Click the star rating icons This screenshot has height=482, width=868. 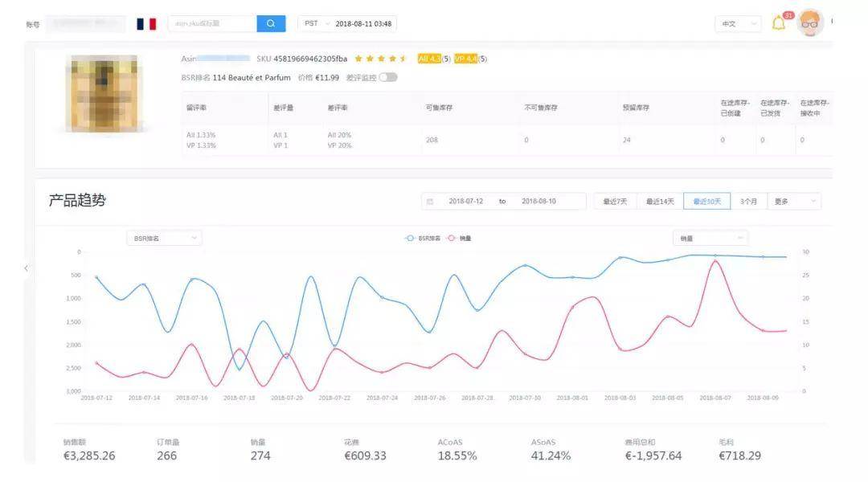coord(381,59)
